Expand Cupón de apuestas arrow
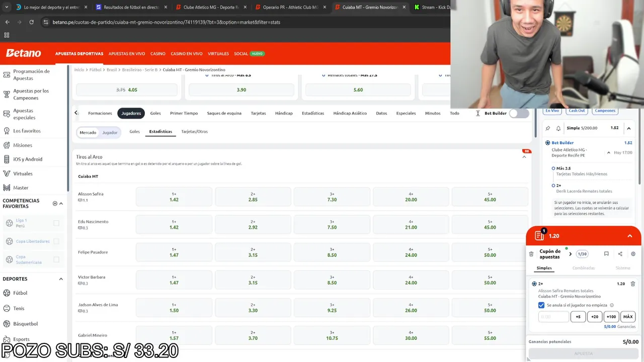This screenshot has width=644, height=362. [570, 254]
